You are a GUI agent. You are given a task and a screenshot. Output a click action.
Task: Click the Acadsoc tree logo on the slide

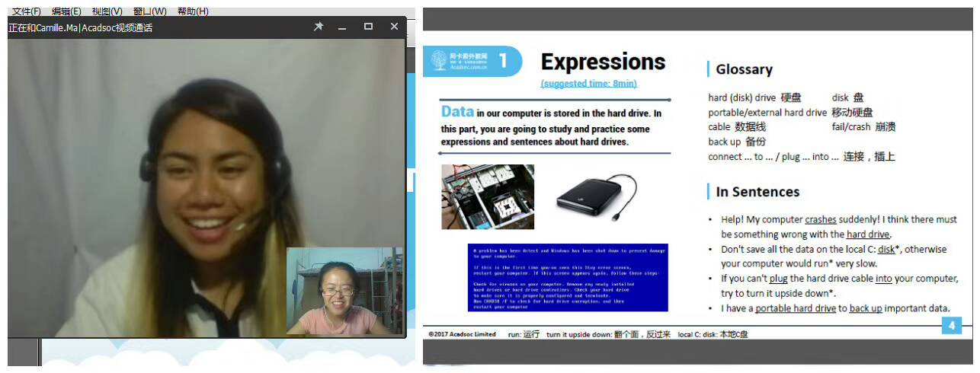(440, 60)
